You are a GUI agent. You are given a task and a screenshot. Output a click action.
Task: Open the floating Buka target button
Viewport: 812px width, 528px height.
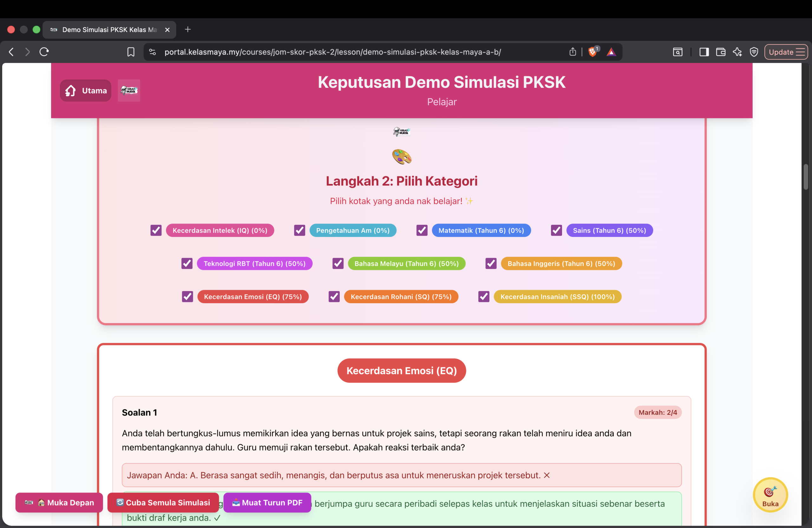click(x=770, y=495)
